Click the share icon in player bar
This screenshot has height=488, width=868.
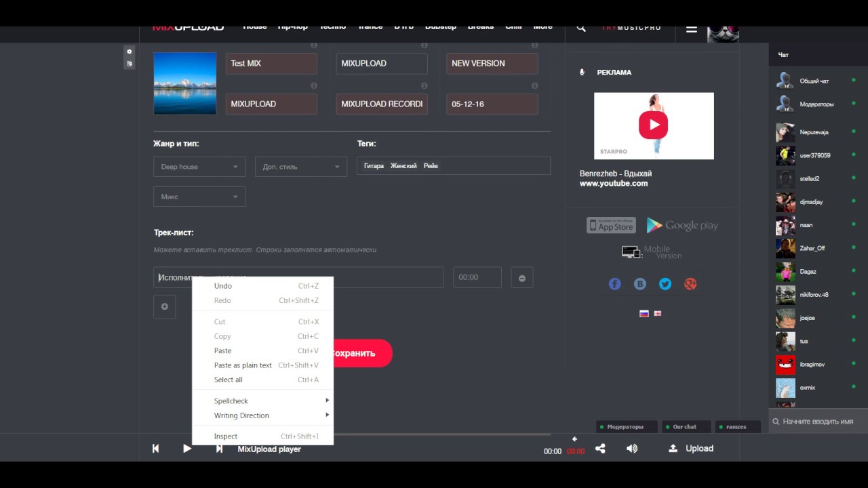point(600,449)
